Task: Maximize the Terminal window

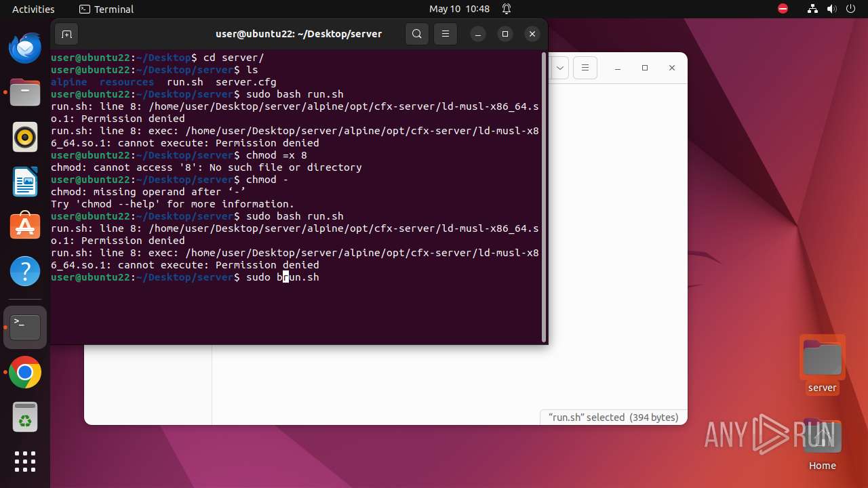Action: click(505, 34)
